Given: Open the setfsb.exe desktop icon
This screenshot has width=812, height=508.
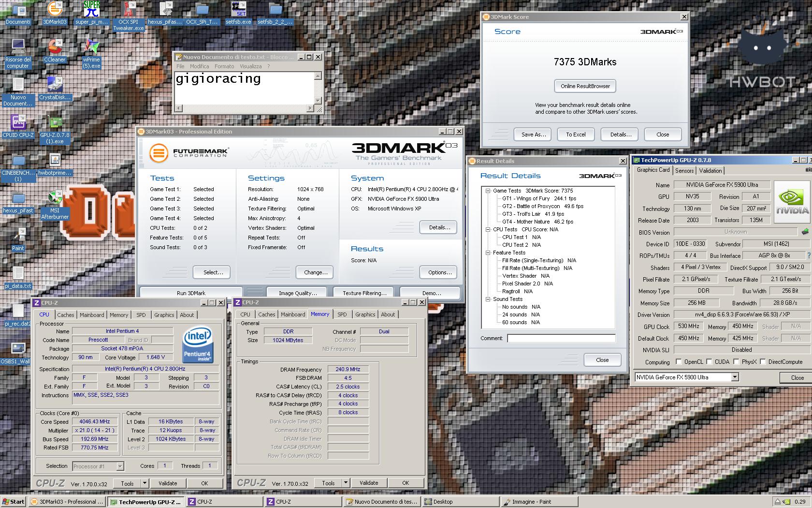Looking at the screenshot, I should [238, 13].
